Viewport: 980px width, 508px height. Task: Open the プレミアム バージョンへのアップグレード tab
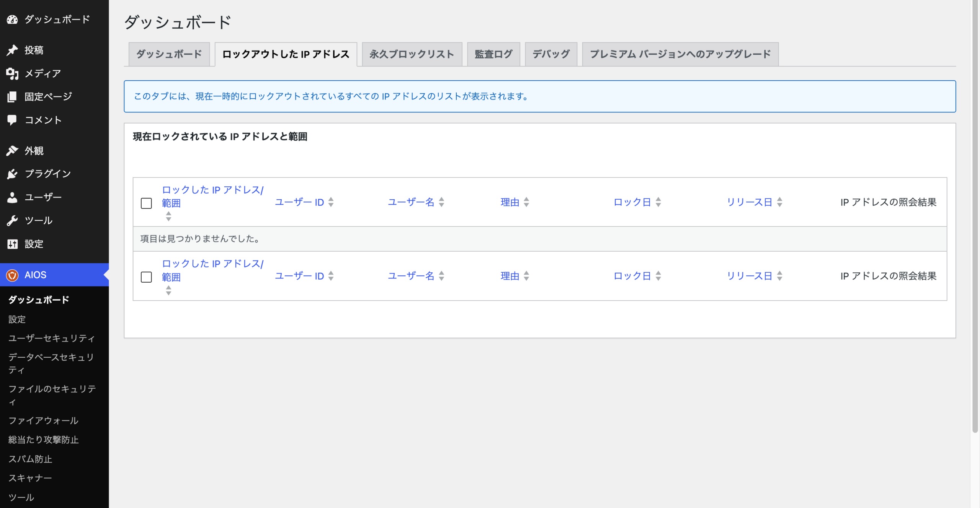click(x=680, y=54)
